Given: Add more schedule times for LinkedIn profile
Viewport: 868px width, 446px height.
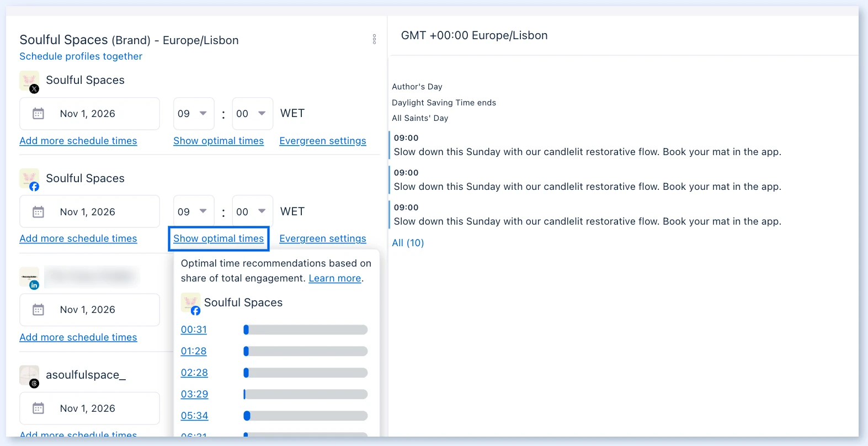Looking at the screenshot, I should click(78, 337).
